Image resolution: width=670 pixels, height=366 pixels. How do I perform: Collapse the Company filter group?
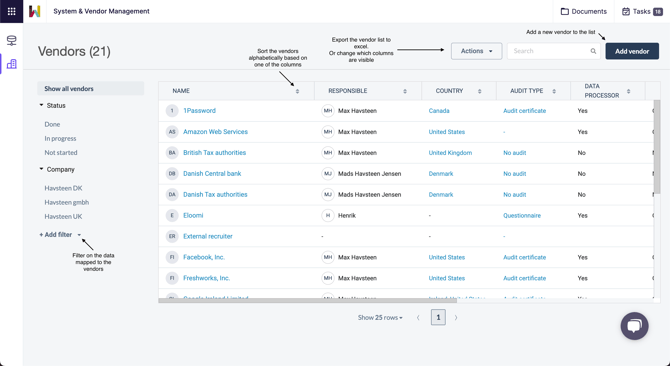click(57, 170)
